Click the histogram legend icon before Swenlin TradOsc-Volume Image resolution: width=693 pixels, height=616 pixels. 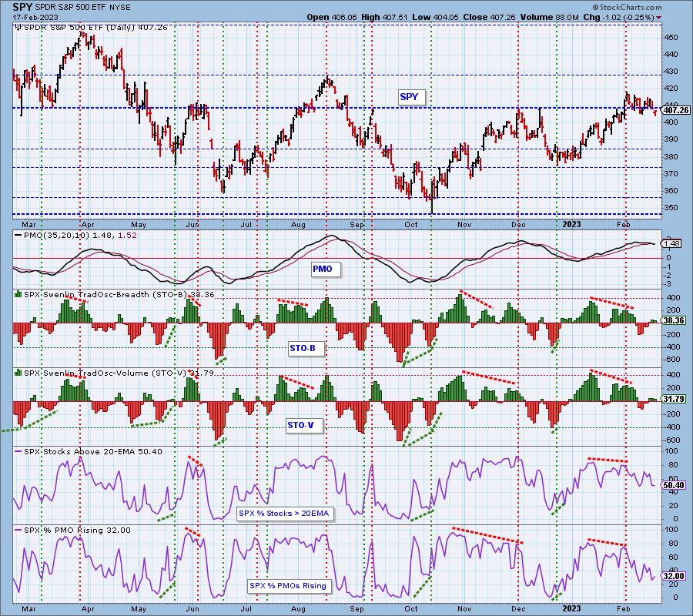click(18, 373)
